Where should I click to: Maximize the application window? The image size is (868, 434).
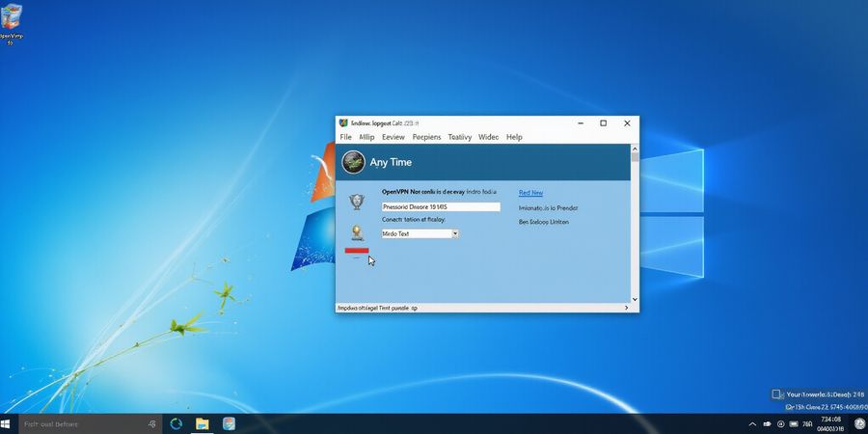[x=604, y=122]
